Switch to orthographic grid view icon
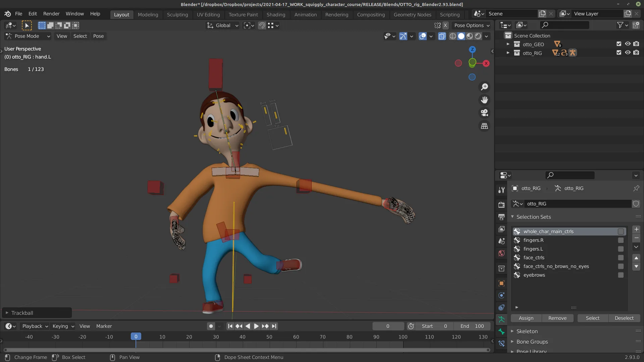 click(x=484, y=126)
